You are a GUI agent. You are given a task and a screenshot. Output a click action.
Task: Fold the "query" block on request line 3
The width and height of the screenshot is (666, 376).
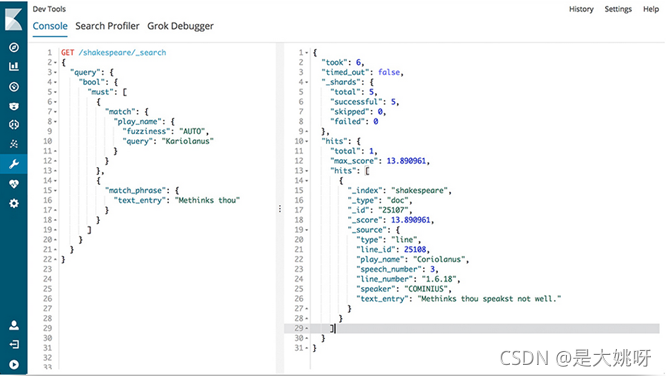55,72
